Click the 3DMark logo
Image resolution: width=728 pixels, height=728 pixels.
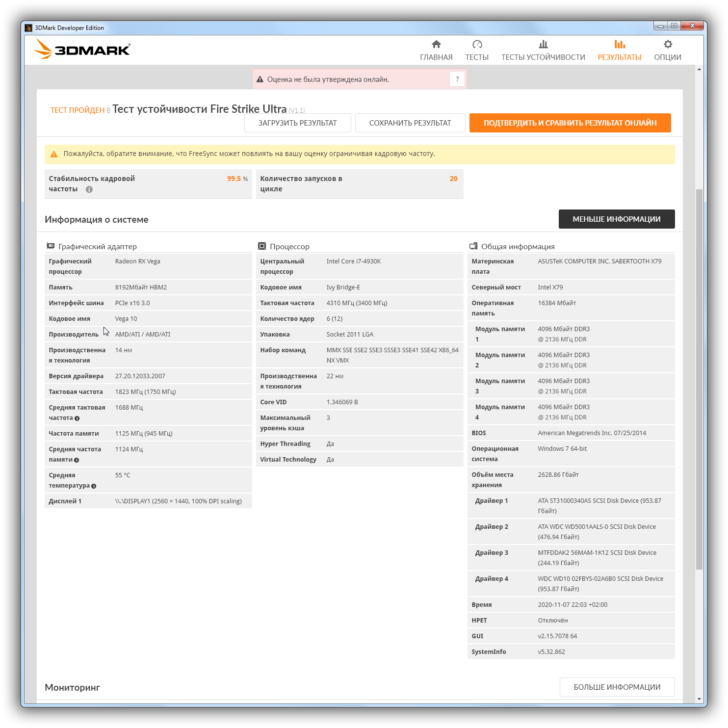click(82, 49)
